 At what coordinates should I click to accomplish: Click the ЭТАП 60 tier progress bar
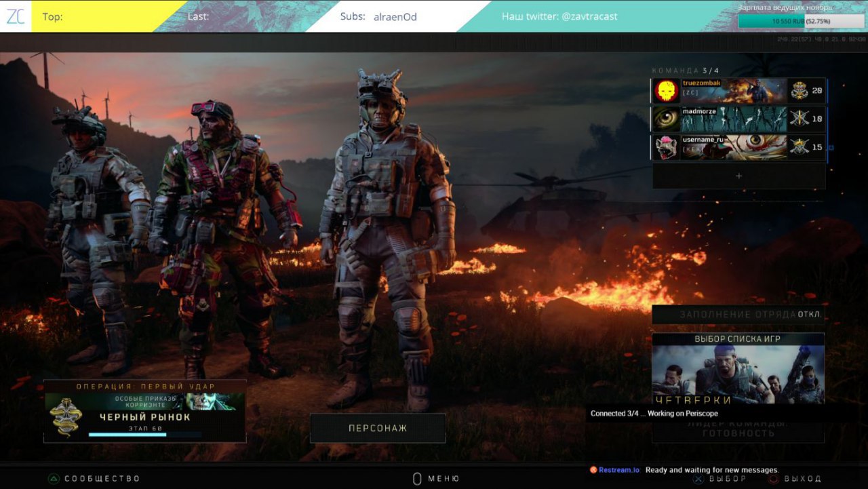[x=145, y=434]
